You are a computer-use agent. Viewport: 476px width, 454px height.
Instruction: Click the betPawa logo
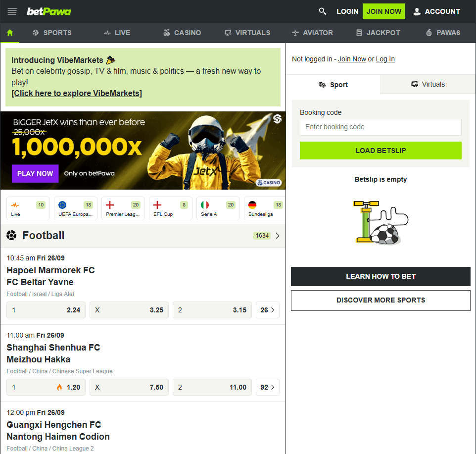point(49,11)
